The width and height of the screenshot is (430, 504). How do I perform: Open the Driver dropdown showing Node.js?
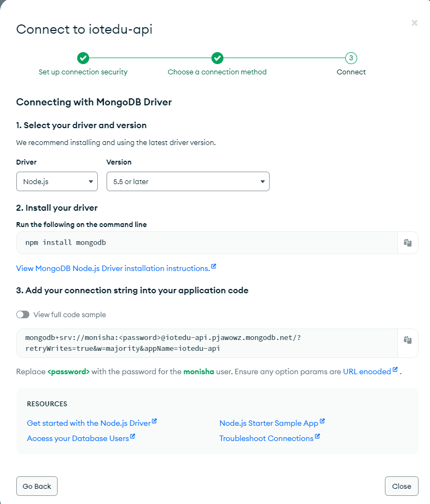(x=57, y=181)
